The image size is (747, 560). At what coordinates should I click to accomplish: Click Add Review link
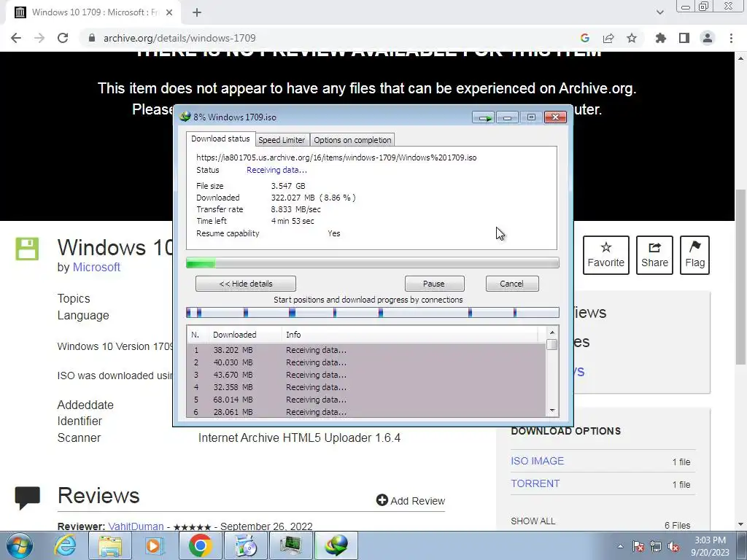411,500
